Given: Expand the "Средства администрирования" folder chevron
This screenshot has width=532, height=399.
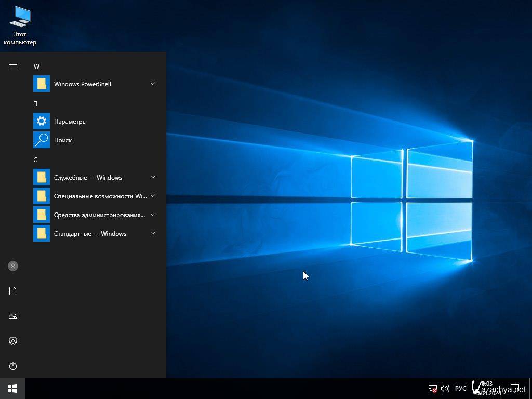Looking at the screenshot, I should click(153, 215).
